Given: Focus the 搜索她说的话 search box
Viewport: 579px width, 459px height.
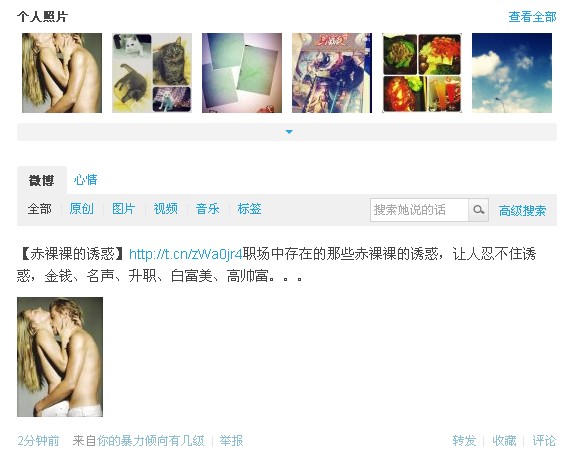Looking at the screenshot, I should [419, 210].
